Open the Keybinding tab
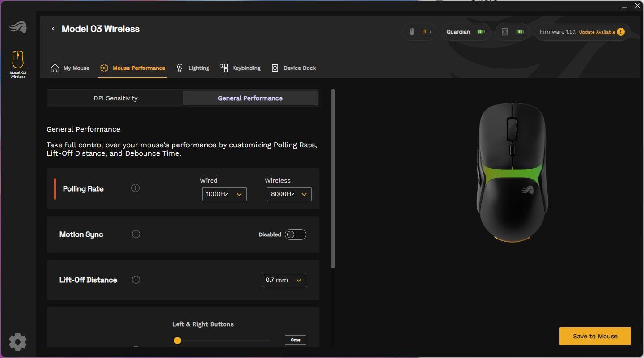The width and height of the screenshot is (644, 358). [240, 68]
